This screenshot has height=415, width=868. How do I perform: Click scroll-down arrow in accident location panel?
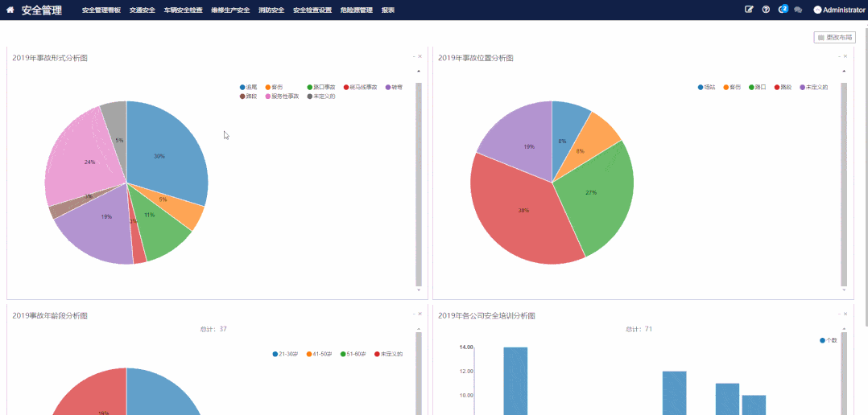(x=844, y=290)
